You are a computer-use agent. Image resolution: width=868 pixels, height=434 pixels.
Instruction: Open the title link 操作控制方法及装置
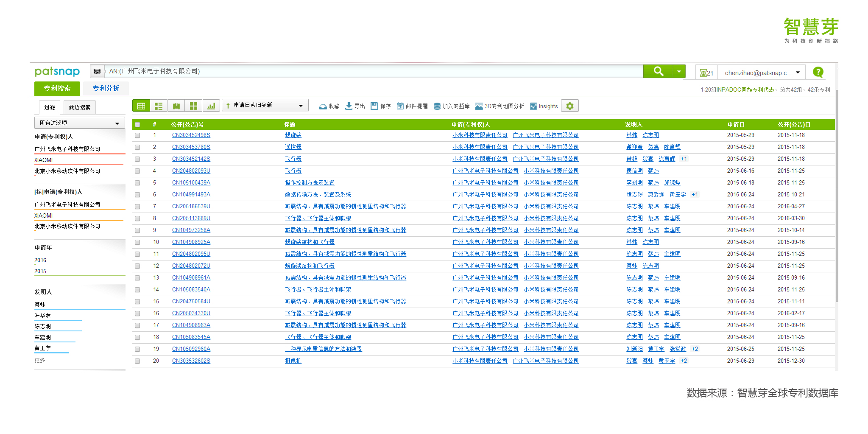[x=310, y=182]
